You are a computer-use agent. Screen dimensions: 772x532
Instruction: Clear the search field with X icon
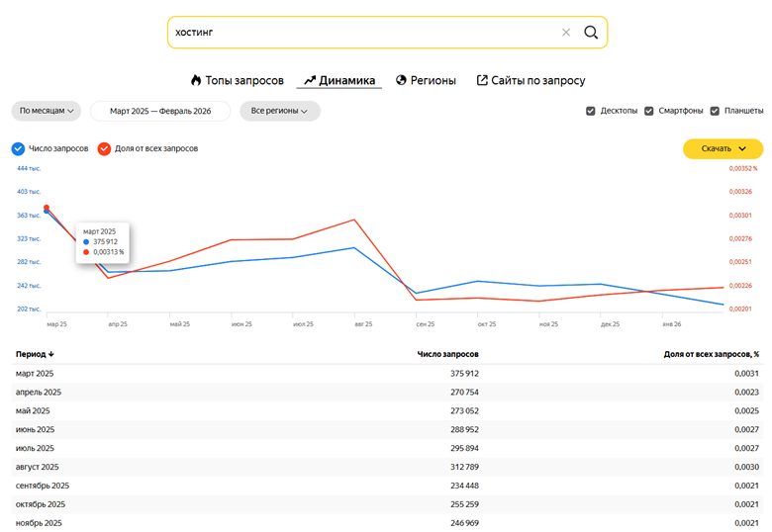click(566, 33)
